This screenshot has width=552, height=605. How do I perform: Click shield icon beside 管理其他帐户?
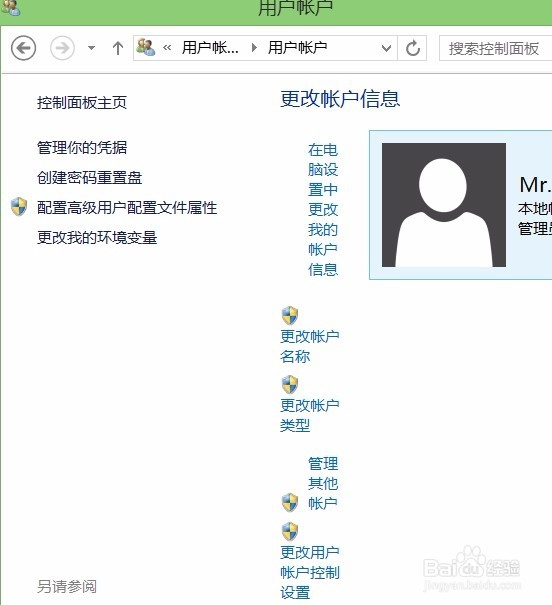(290, 502)
